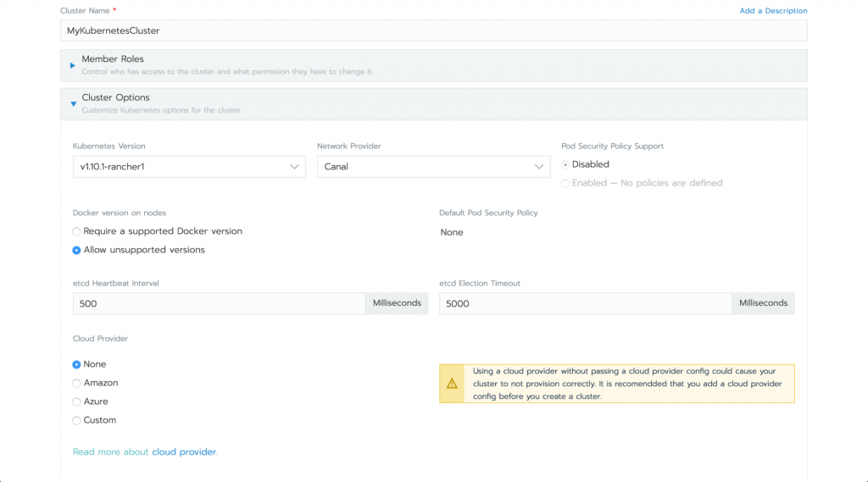Click the Cluster Name input field
This screenshot has height=482, width=868.
coord(433,30)
